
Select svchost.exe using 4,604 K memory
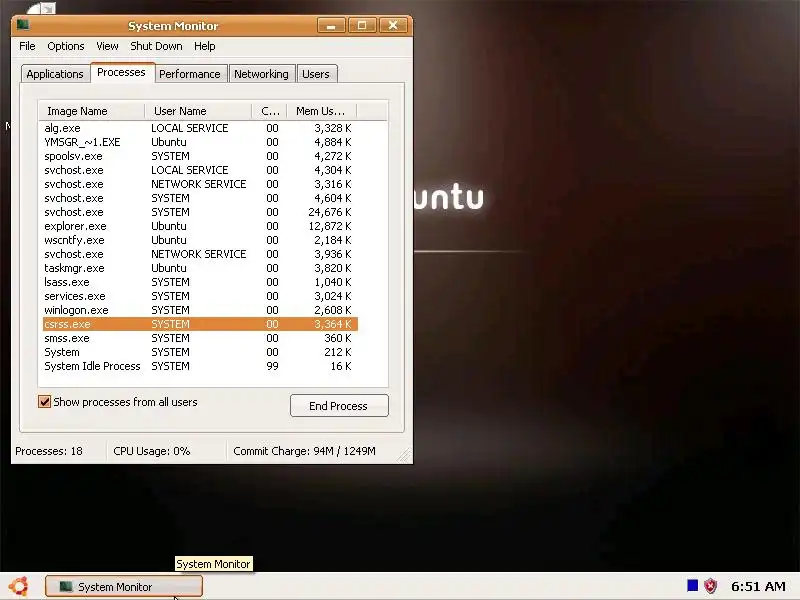(200, 198)
